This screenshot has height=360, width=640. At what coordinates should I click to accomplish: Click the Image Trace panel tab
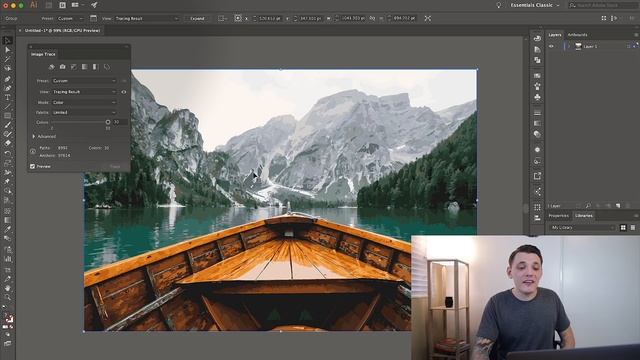(x=43, y=54)
